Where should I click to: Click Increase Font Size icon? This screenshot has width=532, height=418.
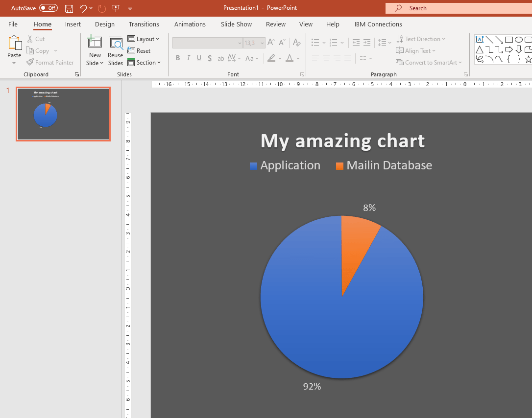pos(271,43)
